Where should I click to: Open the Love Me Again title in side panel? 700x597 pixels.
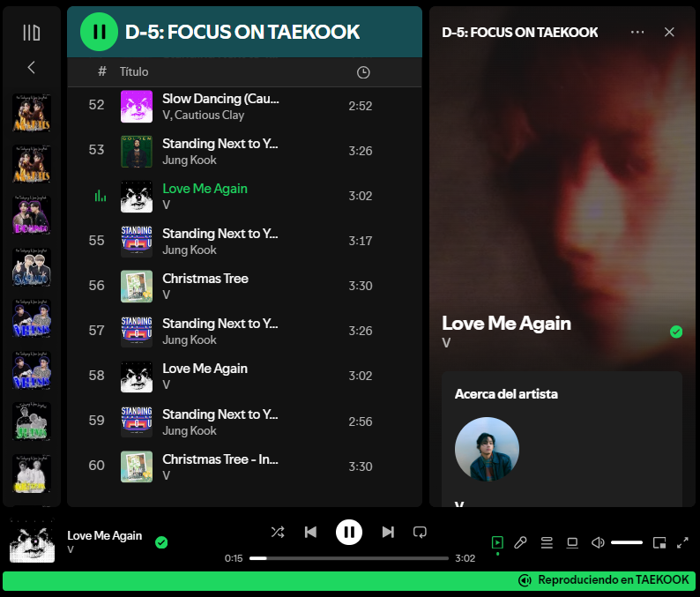506,324
